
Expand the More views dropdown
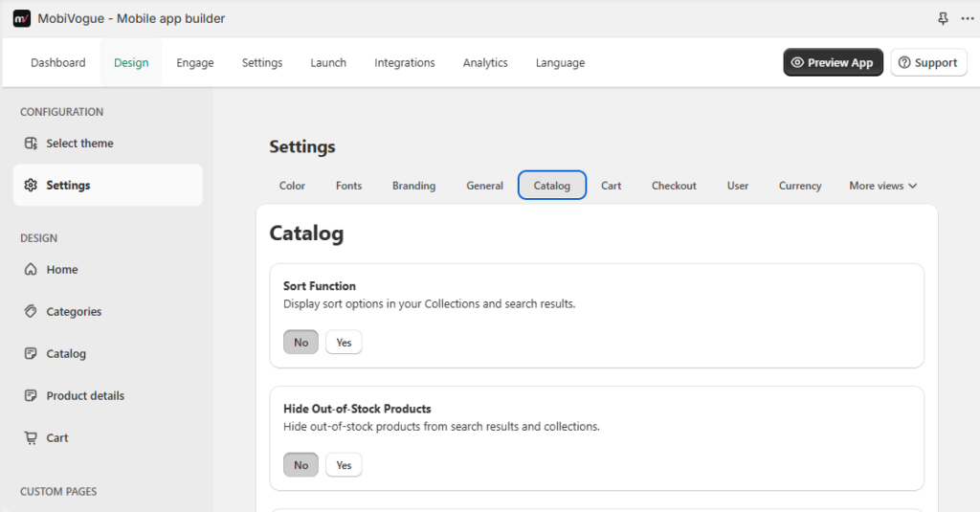tap(882, 186)
